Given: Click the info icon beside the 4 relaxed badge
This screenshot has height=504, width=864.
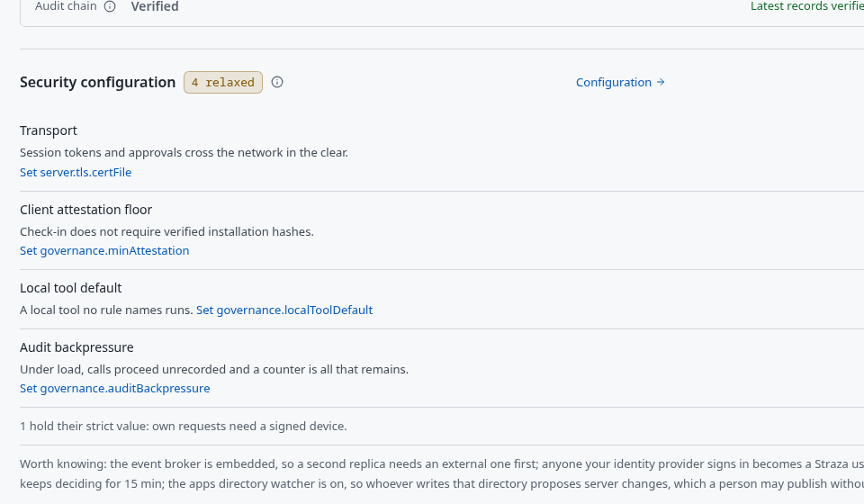Looking at the screenshot, I should click(x=277, y=82).
